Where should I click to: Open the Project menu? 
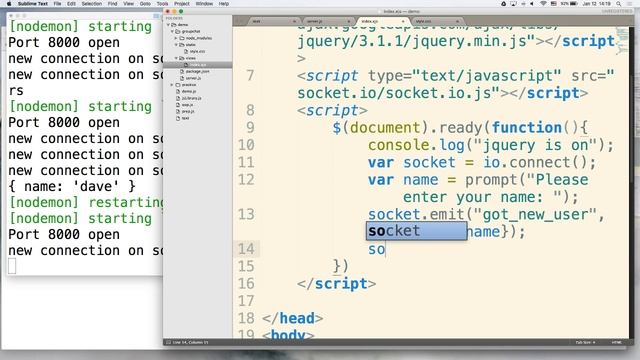pos(182,4)
